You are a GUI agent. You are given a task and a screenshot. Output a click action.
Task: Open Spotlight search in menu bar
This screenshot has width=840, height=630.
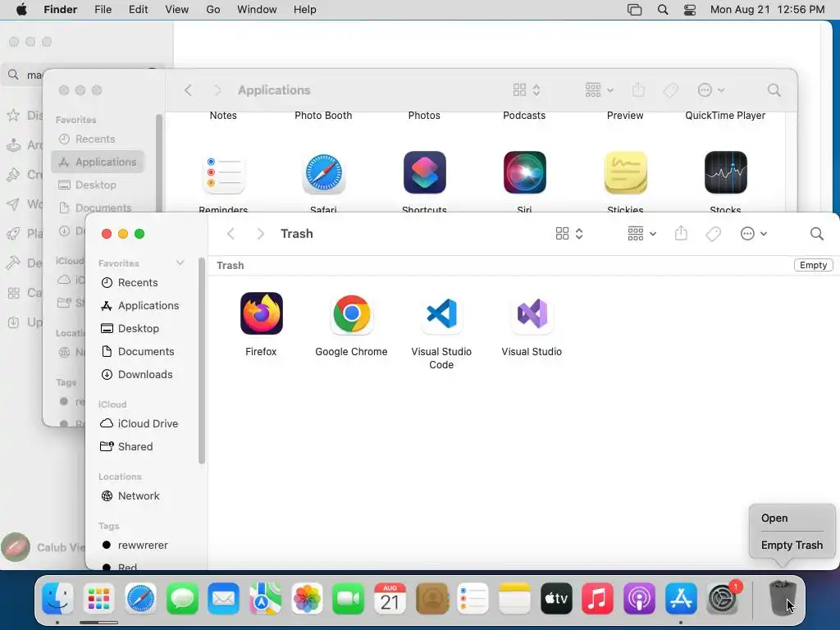coord(663,10)
